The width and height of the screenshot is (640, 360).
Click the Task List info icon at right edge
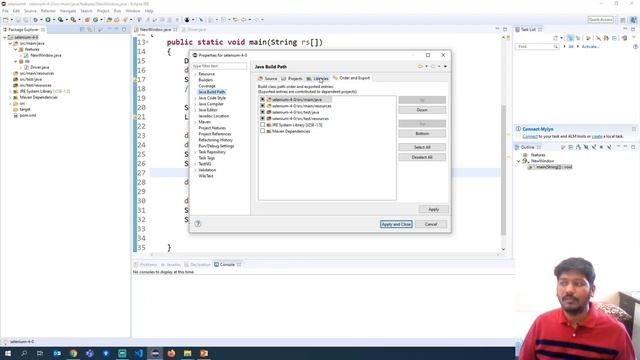tap(636, 47)
